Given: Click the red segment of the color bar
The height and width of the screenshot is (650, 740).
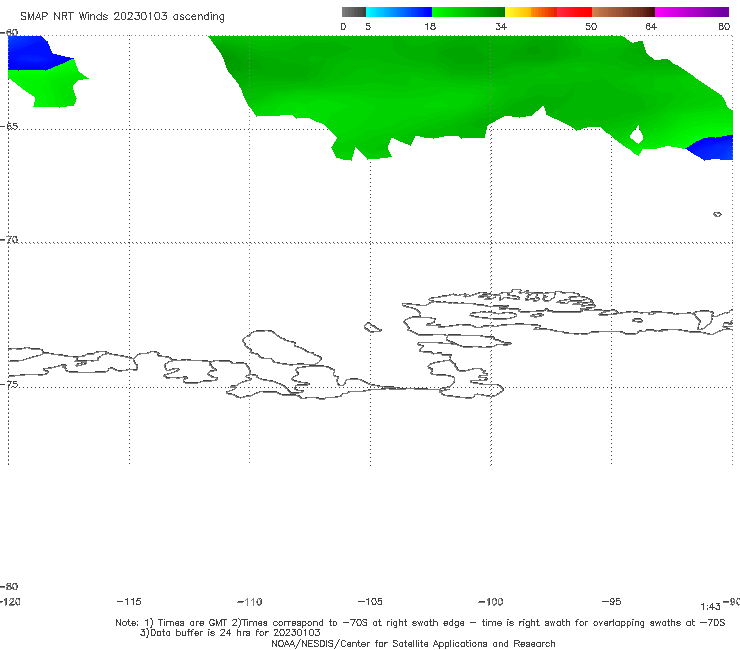Looking at the screenshot, I should coord(574,12).
